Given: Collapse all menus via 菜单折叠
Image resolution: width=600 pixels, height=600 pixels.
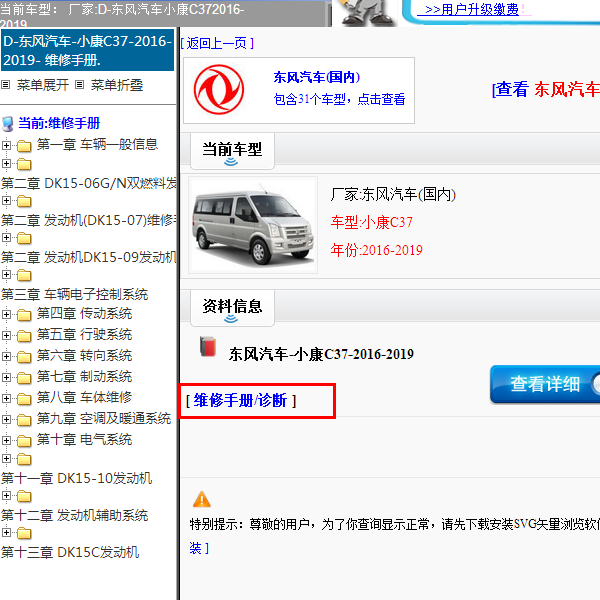Looking at the screenshot, I should pos(117,85).
